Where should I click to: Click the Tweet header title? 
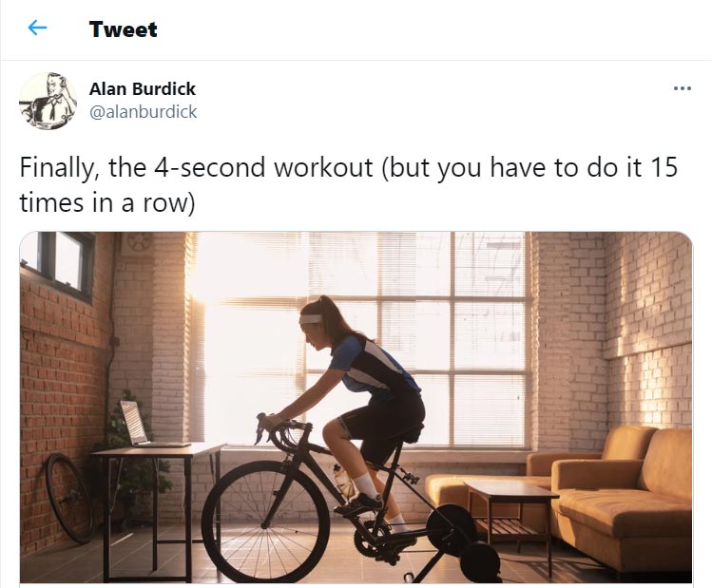pyautogui.click(x=123, y=29)
